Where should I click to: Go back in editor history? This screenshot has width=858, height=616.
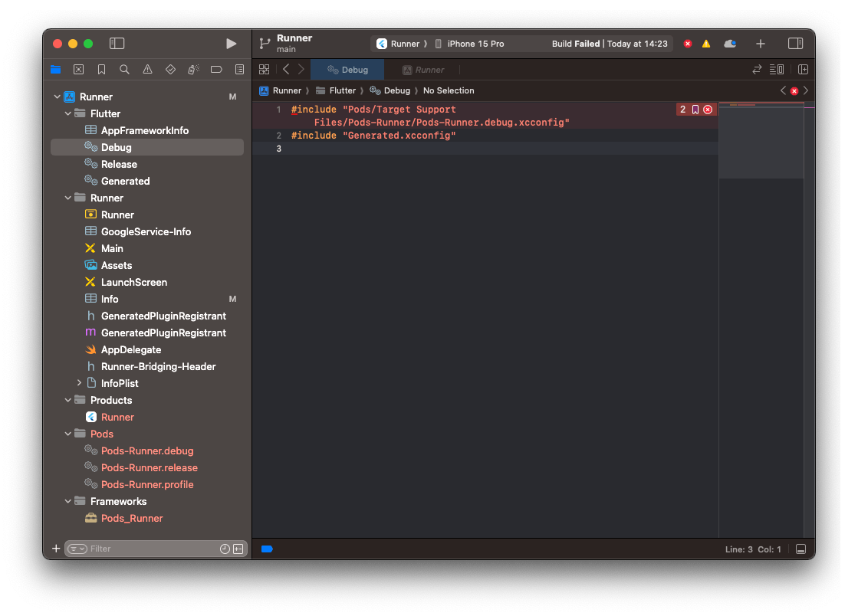pos(286,70)
